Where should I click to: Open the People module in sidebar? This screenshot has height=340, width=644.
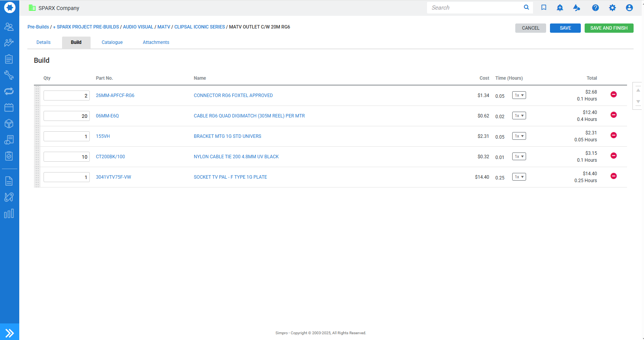click(9, 27)
